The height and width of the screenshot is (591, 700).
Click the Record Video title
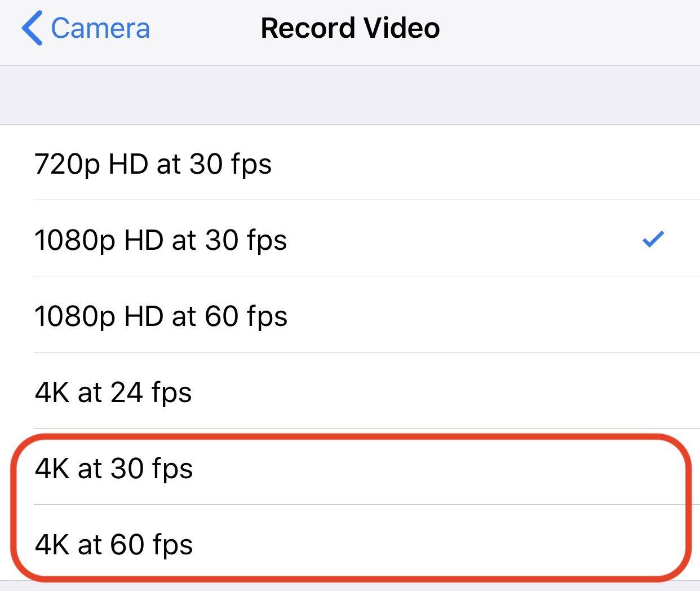coord(350,28)
